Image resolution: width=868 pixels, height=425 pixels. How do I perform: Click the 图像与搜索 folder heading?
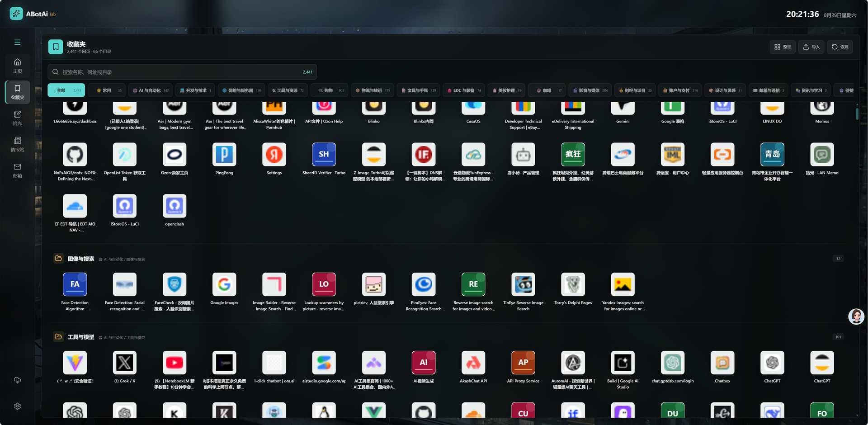pos(81,259)
